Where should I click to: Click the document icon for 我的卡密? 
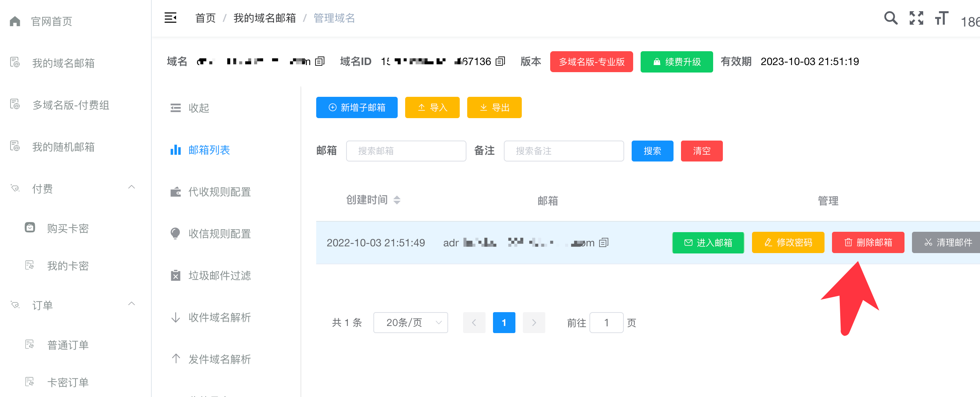30,265
